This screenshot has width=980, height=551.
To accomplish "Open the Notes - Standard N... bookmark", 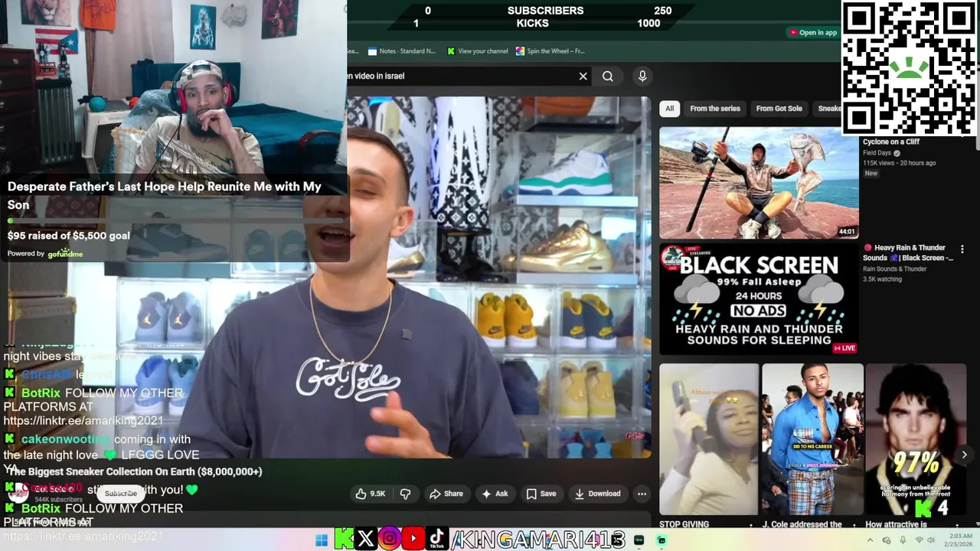I will [x=401, y=51].
